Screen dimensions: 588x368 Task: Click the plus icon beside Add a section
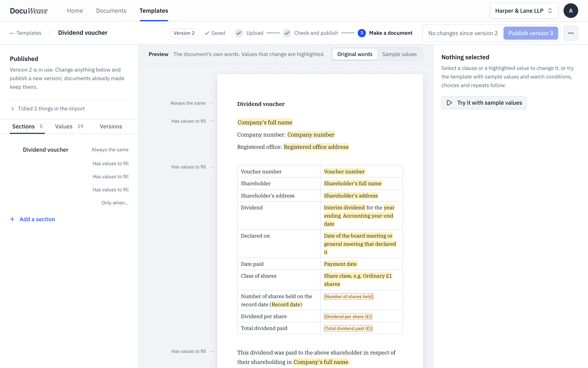point(12,219)
